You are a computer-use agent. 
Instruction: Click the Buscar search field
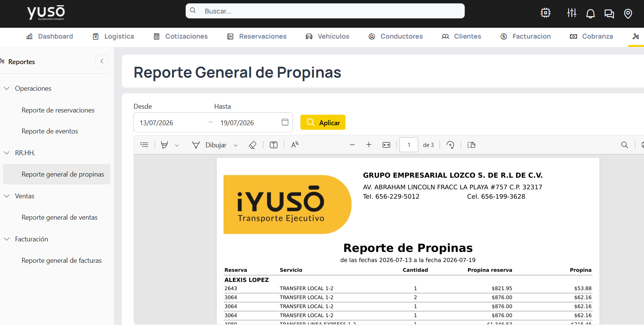325,11
